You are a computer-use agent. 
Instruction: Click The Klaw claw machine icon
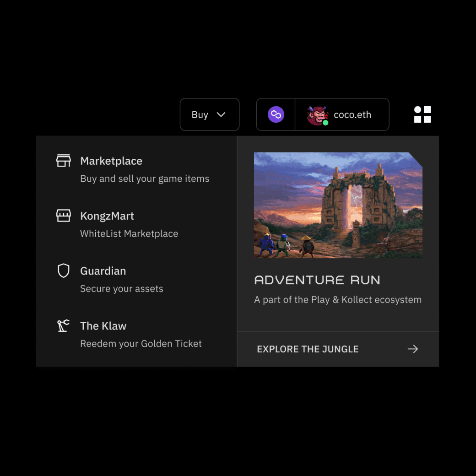click(63, 326)
